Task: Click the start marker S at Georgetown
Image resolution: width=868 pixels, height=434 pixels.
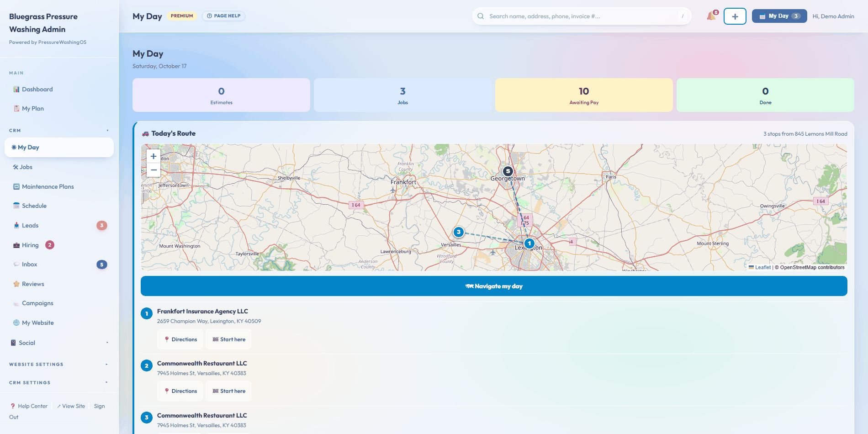Action: (x=508, y=171)
